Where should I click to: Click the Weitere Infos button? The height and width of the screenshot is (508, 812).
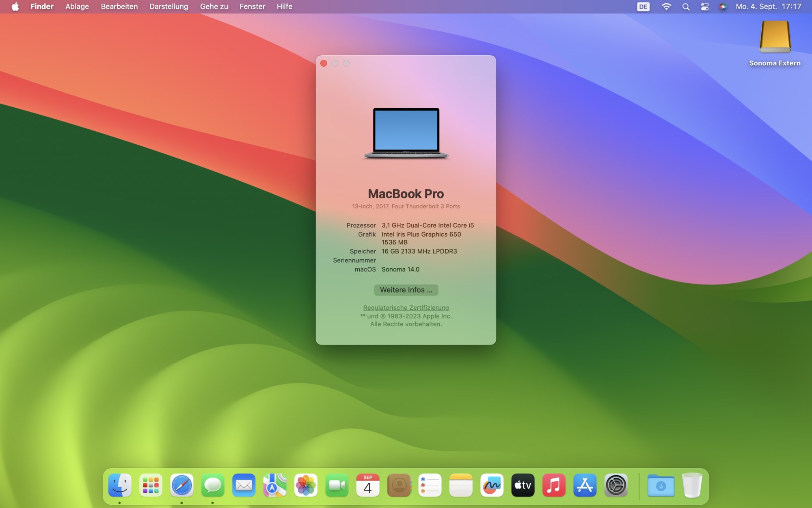[x=406, y=290]
